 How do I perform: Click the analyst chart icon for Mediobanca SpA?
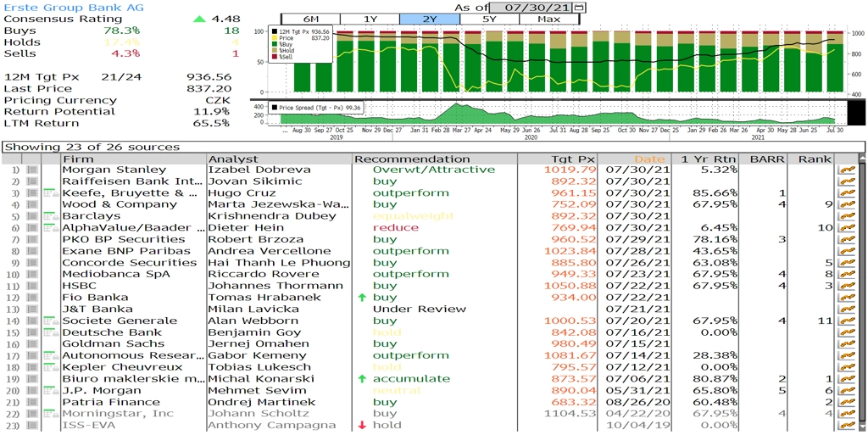(847, 275)
